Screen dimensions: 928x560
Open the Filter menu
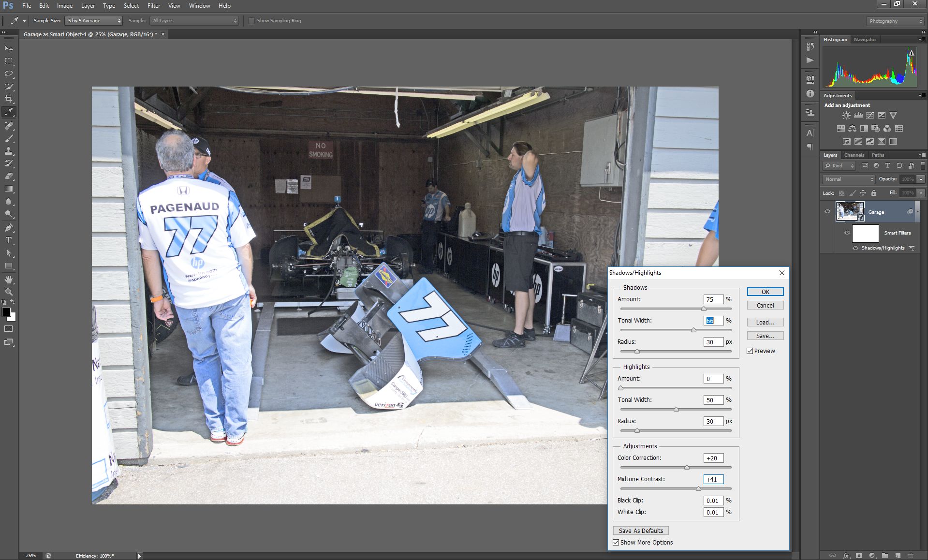tap(154, 6)
